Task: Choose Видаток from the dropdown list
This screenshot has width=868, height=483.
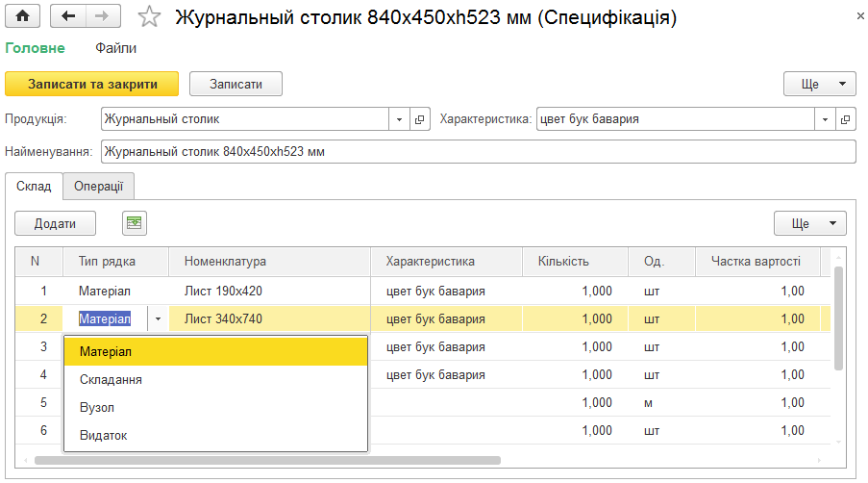Action: pos(216,435)
